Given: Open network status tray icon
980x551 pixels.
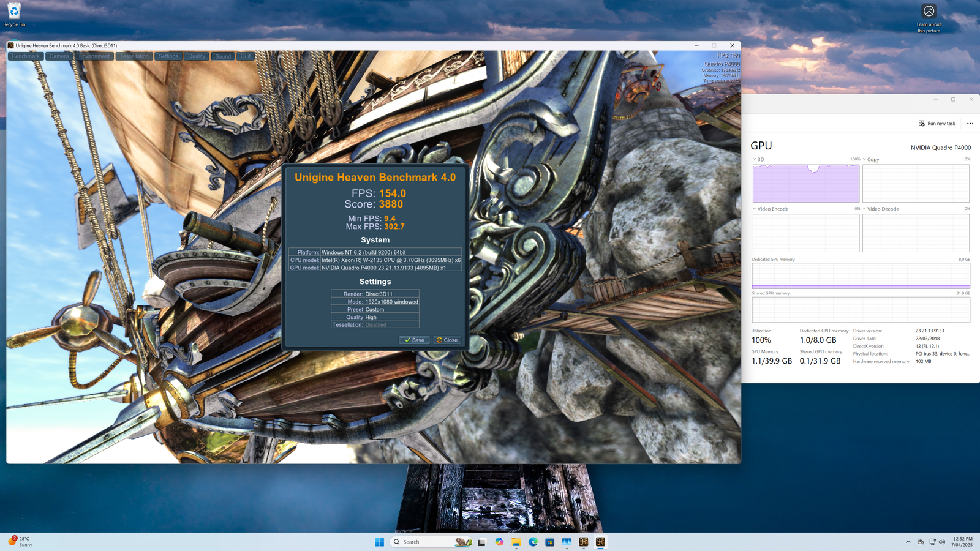Looking at the screenshot, I should click(932, 542).
